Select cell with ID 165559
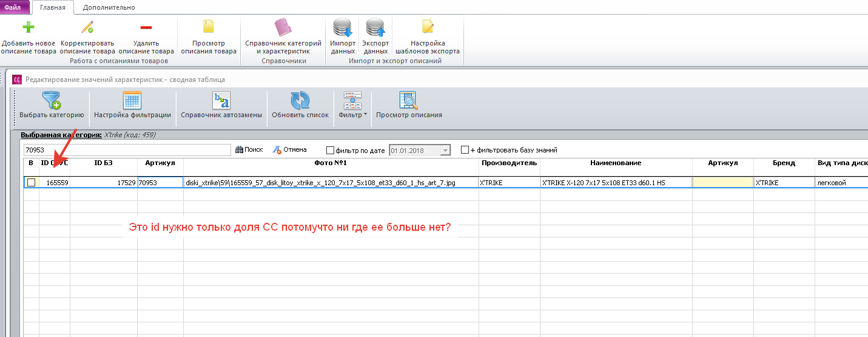Image resolution: width=868 pixels, height=337 pixels. pos(55,182)
